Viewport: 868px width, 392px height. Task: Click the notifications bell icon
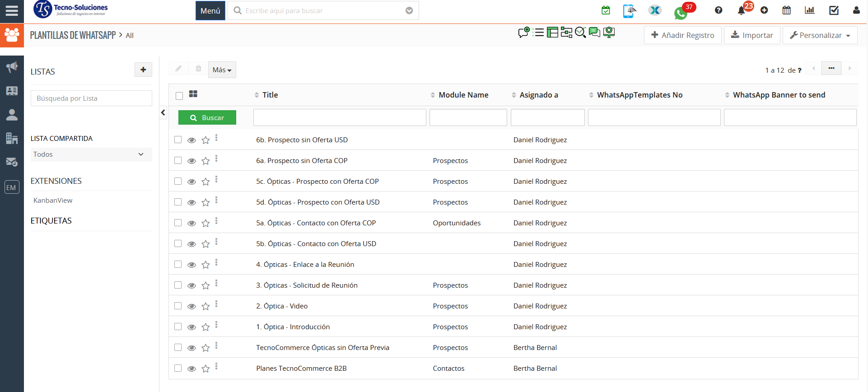coord(741,10)
